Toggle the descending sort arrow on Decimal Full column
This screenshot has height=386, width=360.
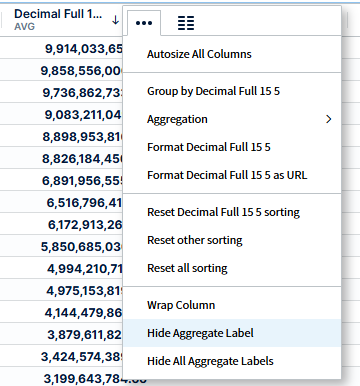(115, 20)
